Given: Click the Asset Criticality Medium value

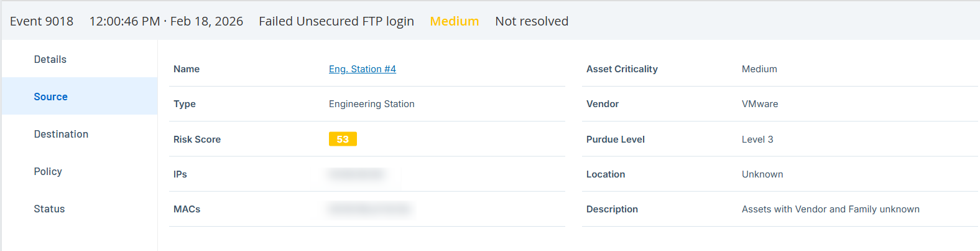Looking at the screenshot, I should click(x=759, y=69).
